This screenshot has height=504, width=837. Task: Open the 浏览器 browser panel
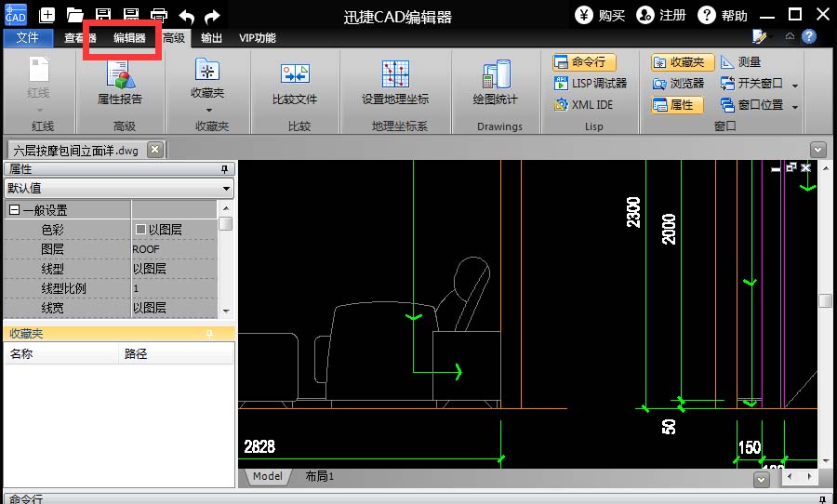pyautogui.click(x=678, y=84)
